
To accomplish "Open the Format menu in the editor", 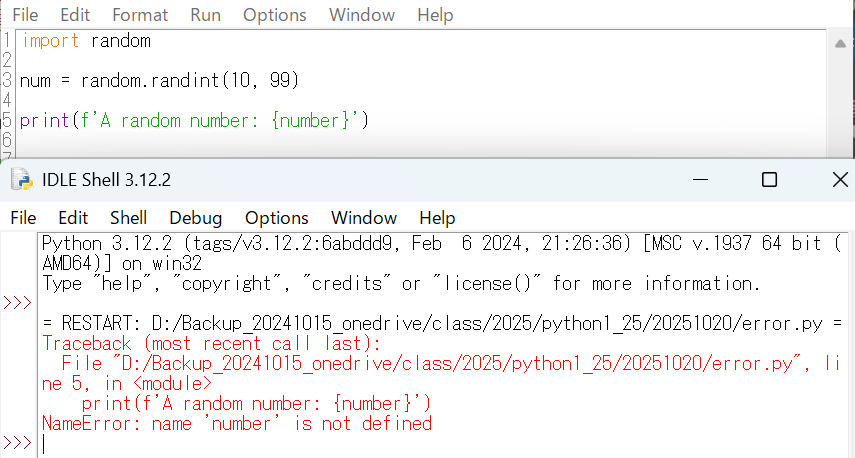I will click(x=140, y=15).
